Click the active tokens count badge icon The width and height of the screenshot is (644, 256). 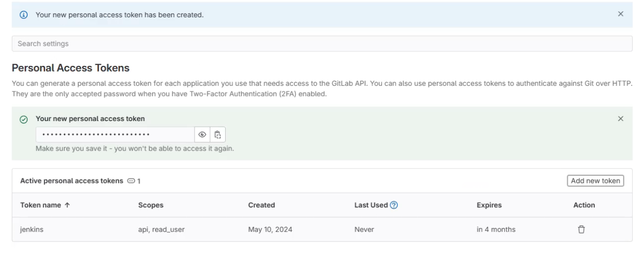[x=131, y=181]
